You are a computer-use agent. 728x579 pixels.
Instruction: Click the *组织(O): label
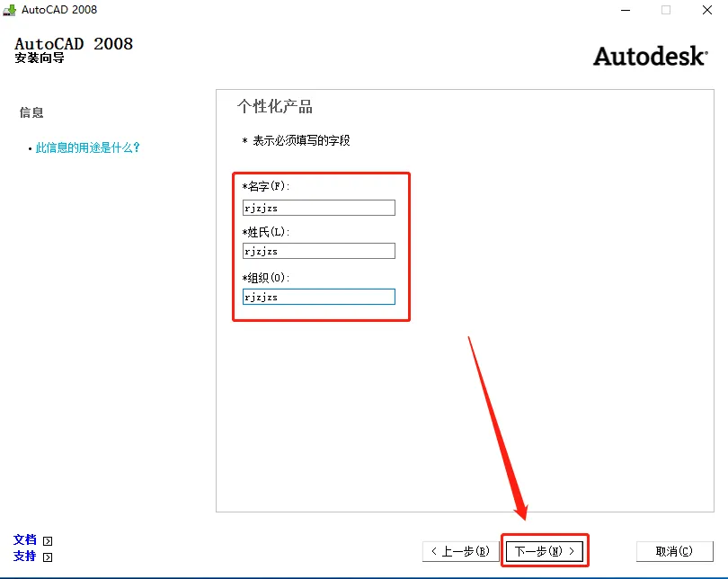coord(265,278)
